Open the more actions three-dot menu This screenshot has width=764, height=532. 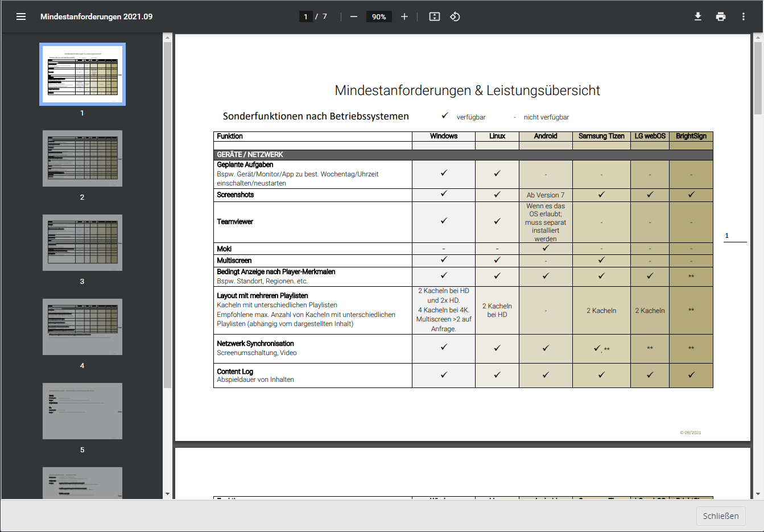[x=744, y=17]
